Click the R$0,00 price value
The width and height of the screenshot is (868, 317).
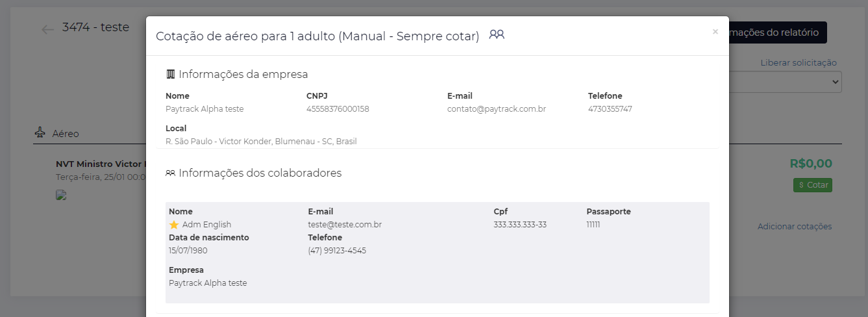[x=811, y=164]
